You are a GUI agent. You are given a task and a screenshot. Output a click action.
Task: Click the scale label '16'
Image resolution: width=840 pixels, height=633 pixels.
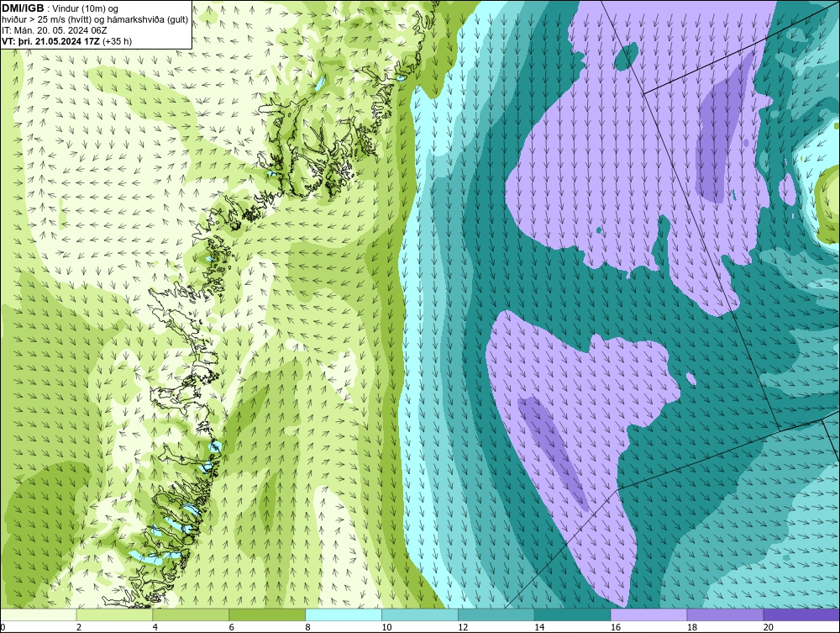pyautogui.click(x=616, y=627)
